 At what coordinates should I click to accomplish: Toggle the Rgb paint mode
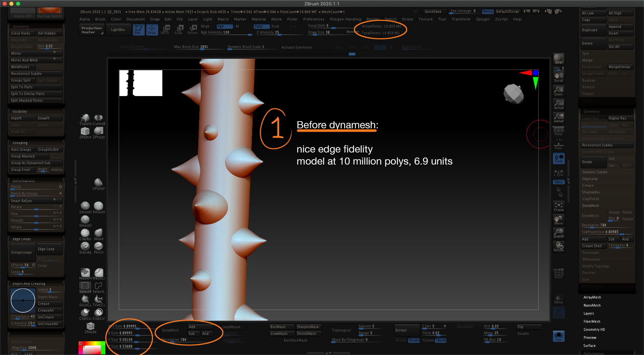point(224,26)
